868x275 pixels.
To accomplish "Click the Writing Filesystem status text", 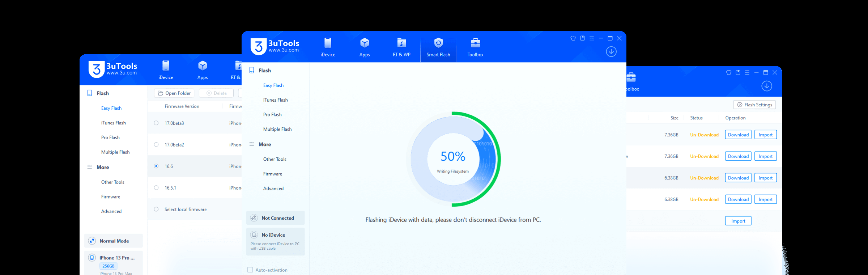I will (x=453, y=171).
